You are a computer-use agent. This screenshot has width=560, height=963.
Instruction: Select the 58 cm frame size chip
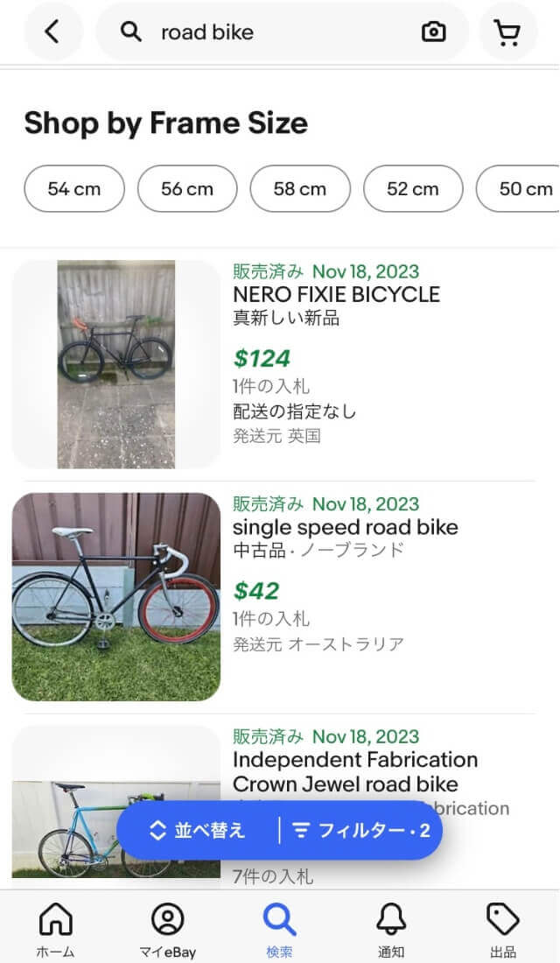coord(300,189)
